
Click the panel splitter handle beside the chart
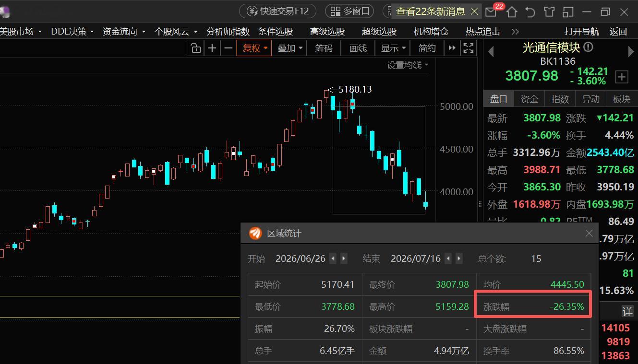(x=480, y=204)
